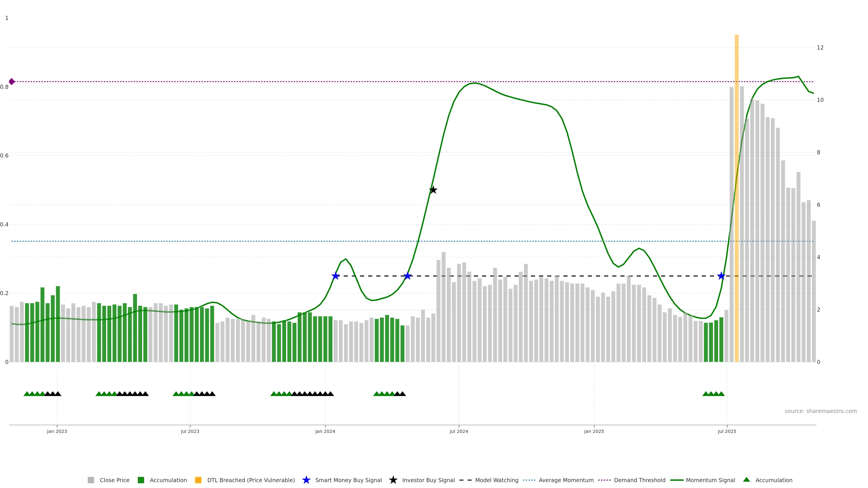The height and width of the screenshot is (488, 868).
Task: Toggle green Accumulation bar legend entry
Action: pos(168,480)
